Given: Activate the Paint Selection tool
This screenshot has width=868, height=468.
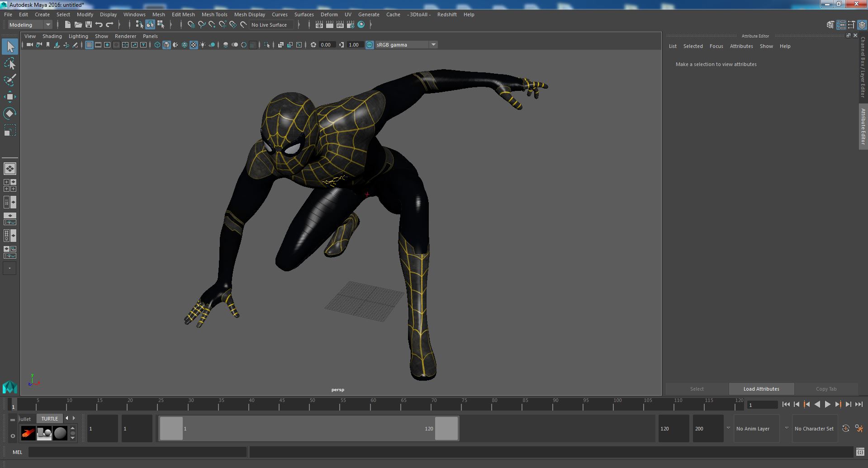Looking at the screenshot, I should pos(10,80).
